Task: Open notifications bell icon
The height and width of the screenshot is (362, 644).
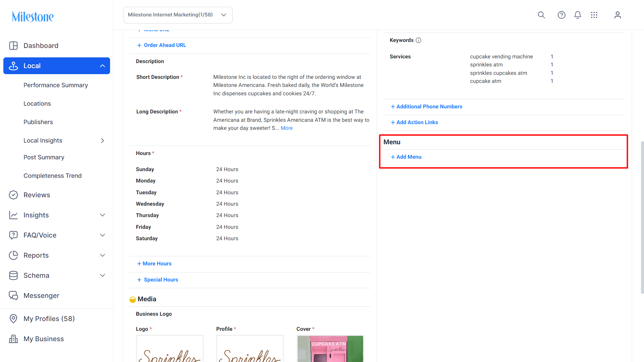Action: tap(578, 15)
